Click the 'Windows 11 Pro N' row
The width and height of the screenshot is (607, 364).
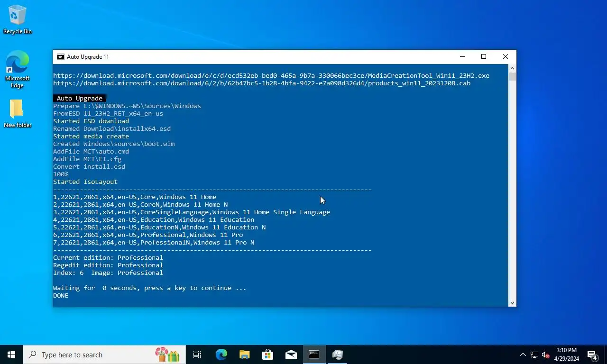point(154,242)
